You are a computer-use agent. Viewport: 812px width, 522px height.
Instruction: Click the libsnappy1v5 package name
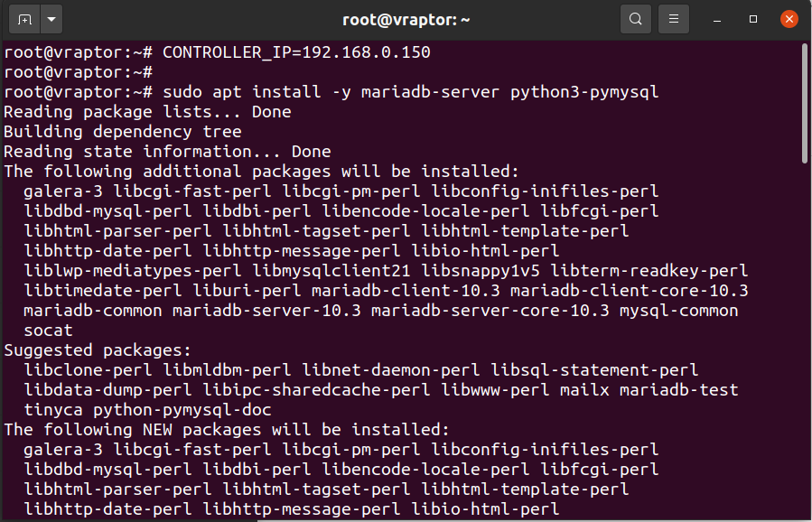point(481,271)
